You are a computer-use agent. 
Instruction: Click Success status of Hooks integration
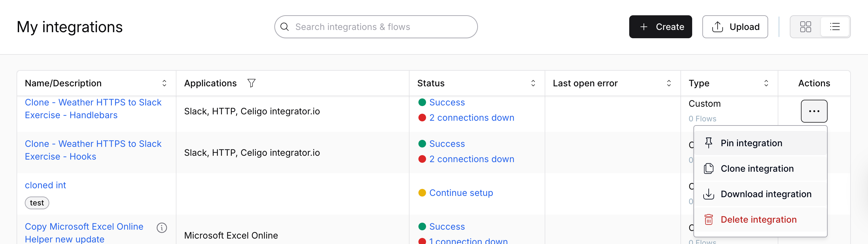coord(447,144)
